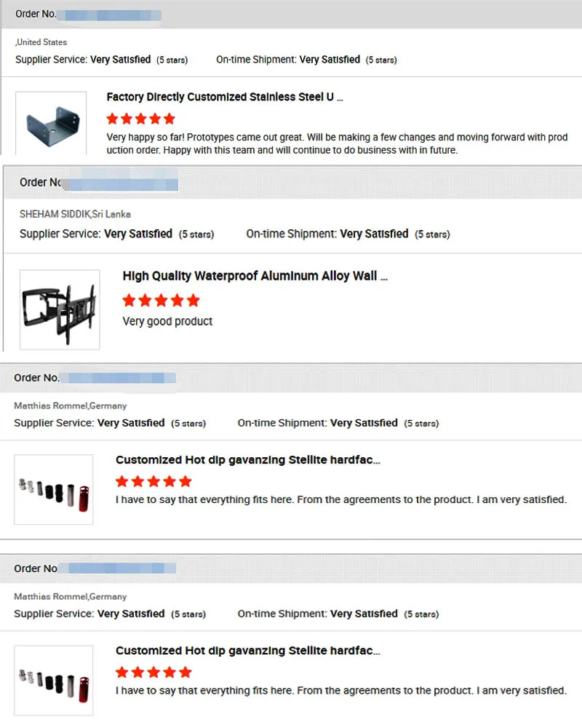The width and height of the screenshot is (582, 728).
Task: Open upper "Customized Hot dip gavanzing Stellite" title
Action: (x=247, y=460)
